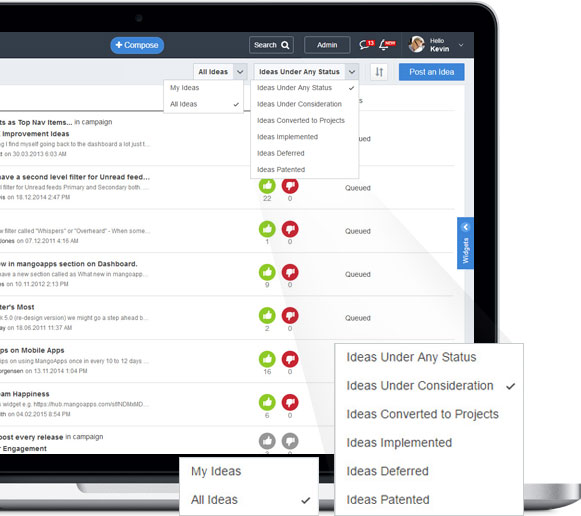Viewport: 581px width, 516px height.
Task: Choose Ideas Under Any Status in small list
Action: (x=305, y=88)
